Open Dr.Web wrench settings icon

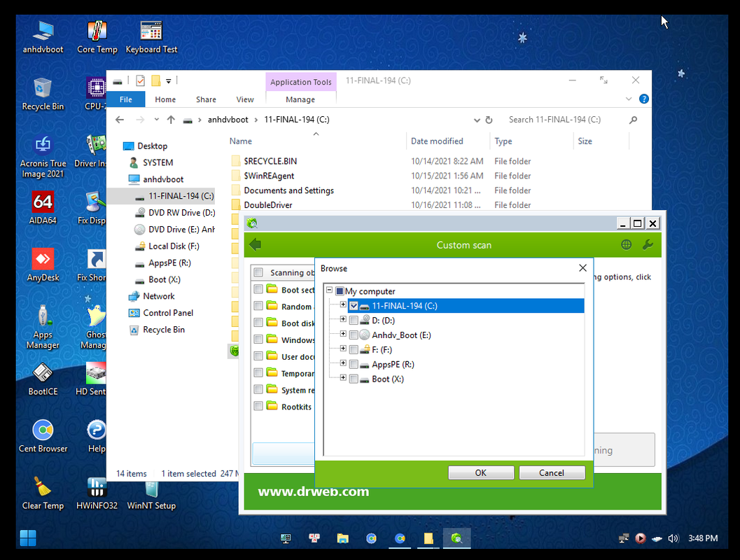tap(648, 244)
